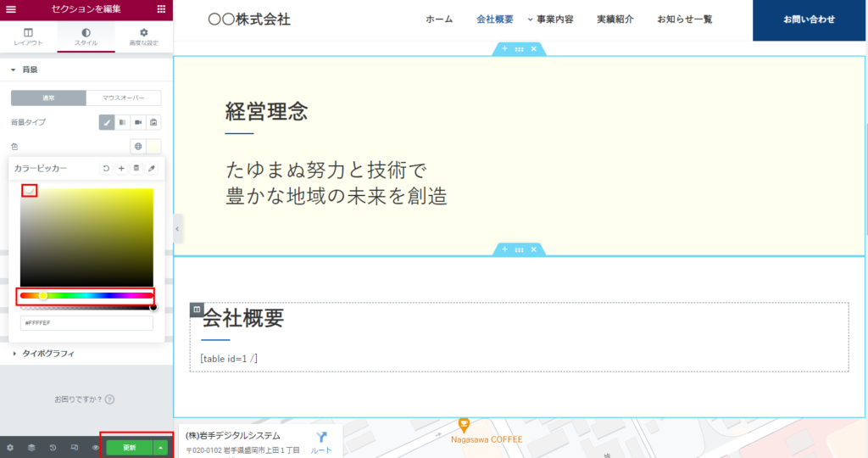Switch to マウスオーバー hover state

point(123,98)
